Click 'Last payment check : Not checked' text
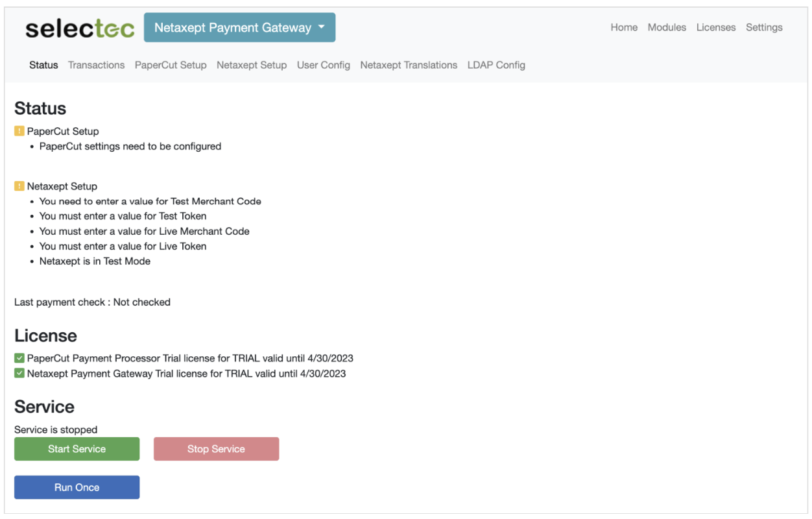Screen dimensions: 812x519 click(x=92, y=302)
